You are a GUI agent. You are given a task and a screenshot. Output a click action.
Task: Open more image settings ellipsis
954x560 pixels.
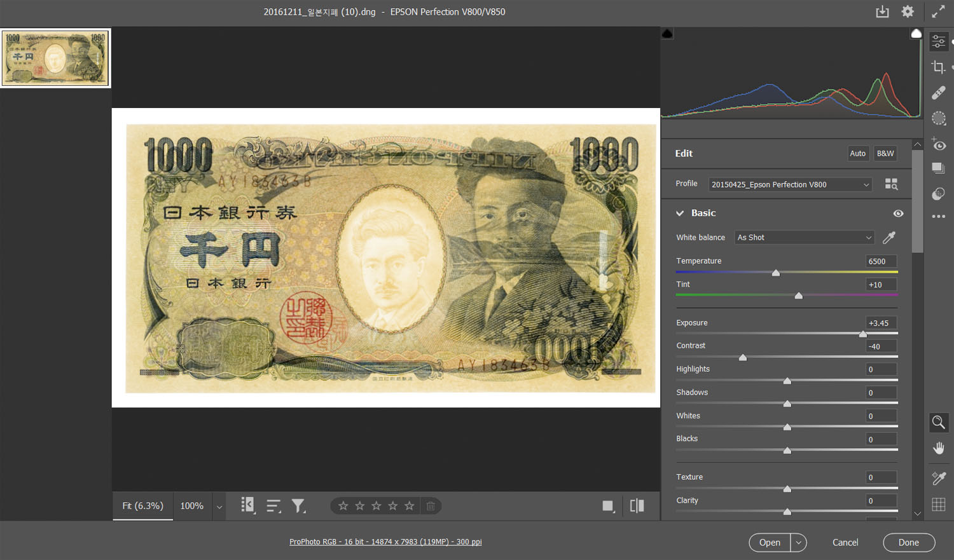pyautogui.click(x=938, y=217)
